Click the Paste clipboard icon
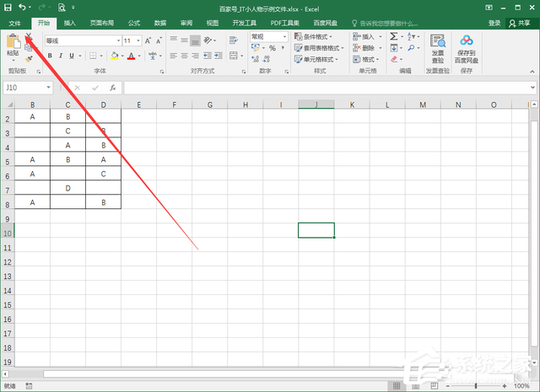Image resolution: width=540 pixels, height=392 pixels. tap(12, 42)
